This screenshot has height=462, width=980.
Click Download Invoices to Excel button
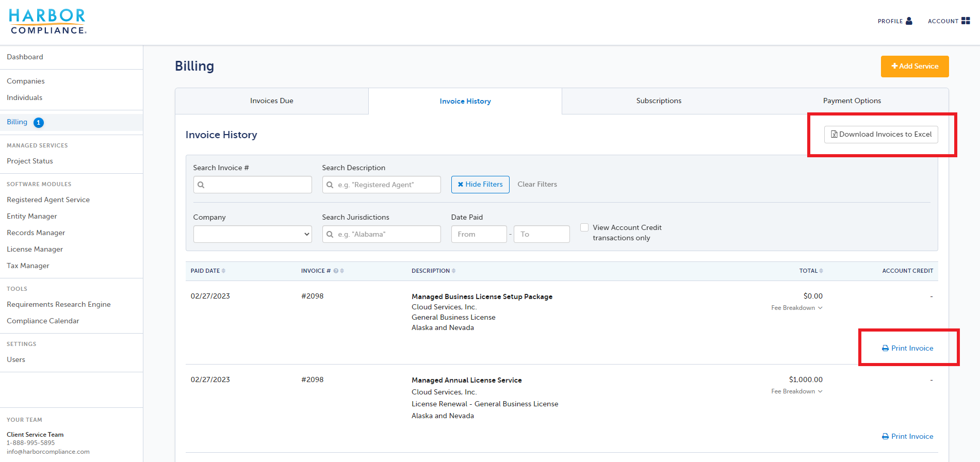pyautogui.click(x=881, y=135)
